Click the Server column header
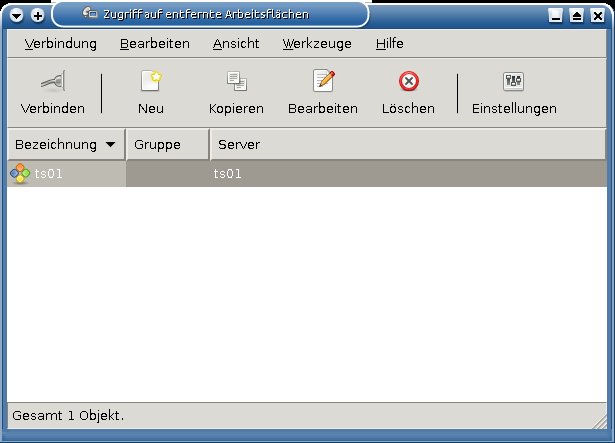Viewport: 615px width, 443px height. tap(407, 145)
